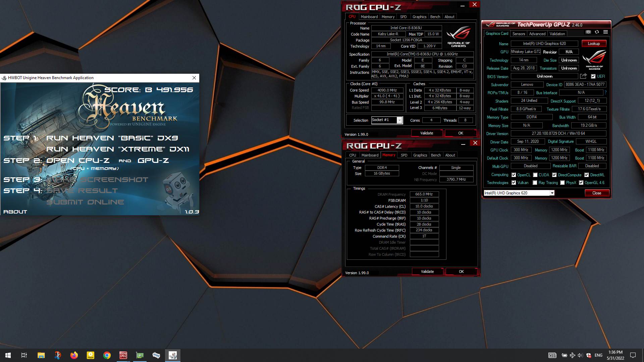The image size is (644, 362).
Task: Open the GPU-Z hamburger menu
Action: coord(605,32)
